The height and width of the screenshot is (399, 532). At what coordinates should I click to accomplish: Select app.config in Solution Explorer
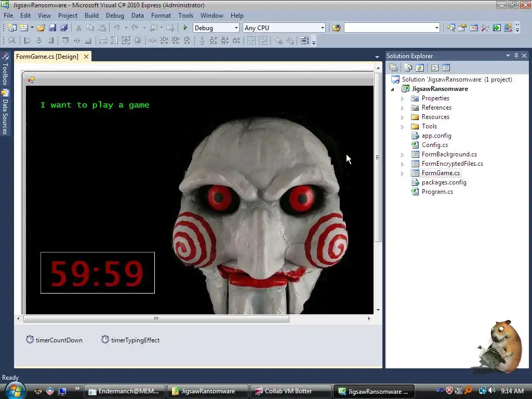(436, 136)
